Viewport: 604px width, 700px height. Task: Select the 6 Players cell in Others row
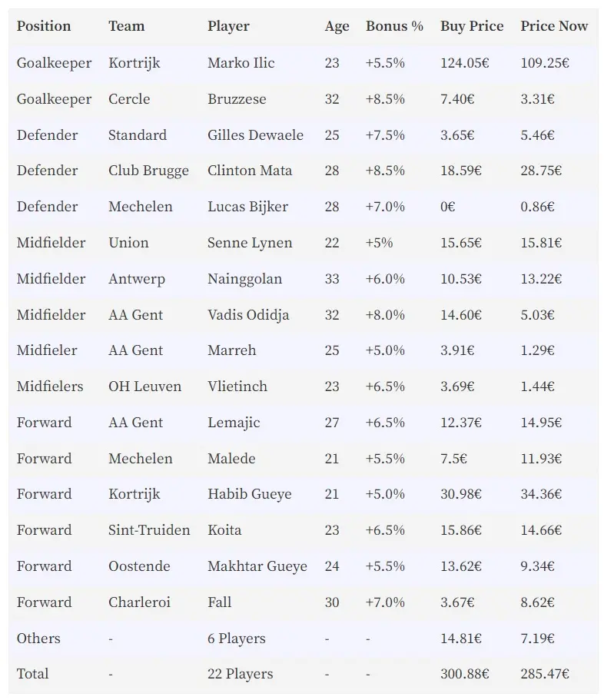point(237,639)
